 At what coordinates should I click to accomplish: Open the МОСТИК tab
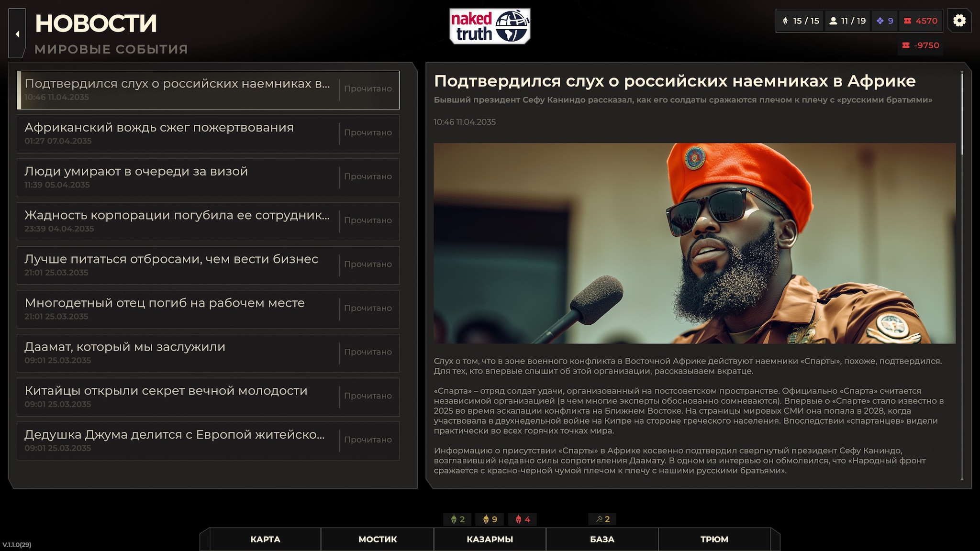(378, 540)
